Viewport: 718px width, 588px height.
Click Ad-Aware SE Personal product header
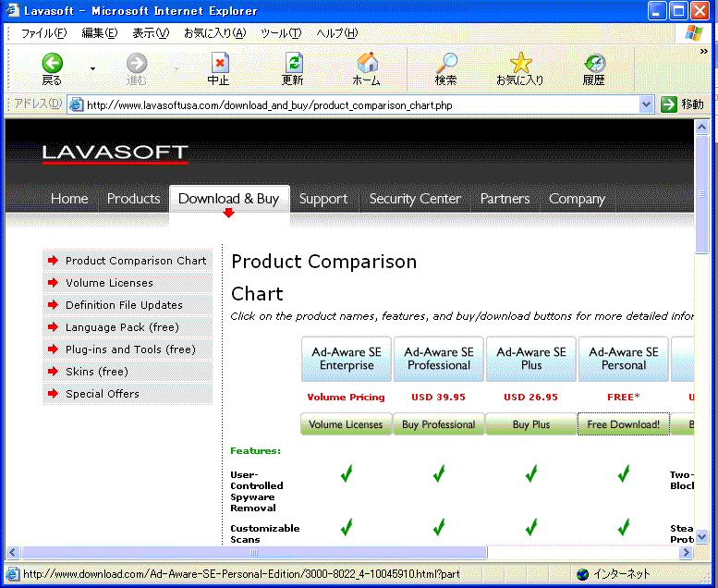[x=624, y=359]
